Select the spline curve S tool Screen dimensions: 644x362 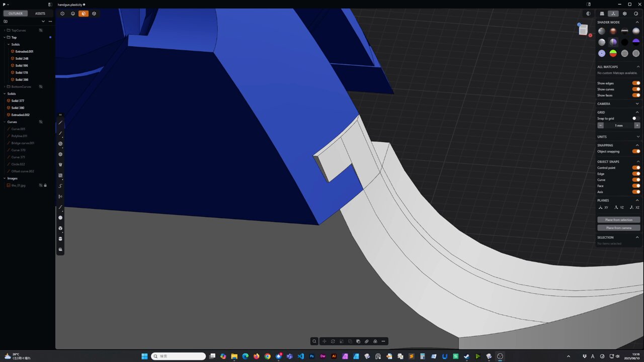(x=60, y=186)
